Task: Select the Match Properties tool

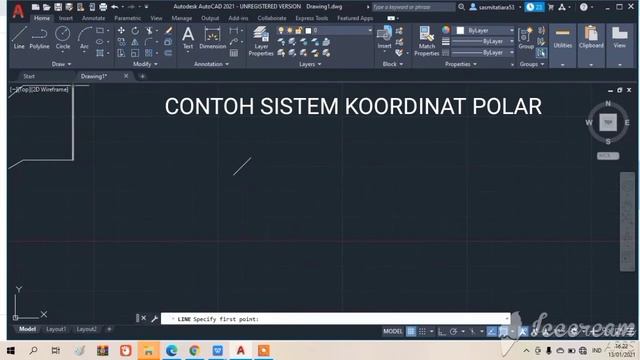Action: (x=426, y=41)
